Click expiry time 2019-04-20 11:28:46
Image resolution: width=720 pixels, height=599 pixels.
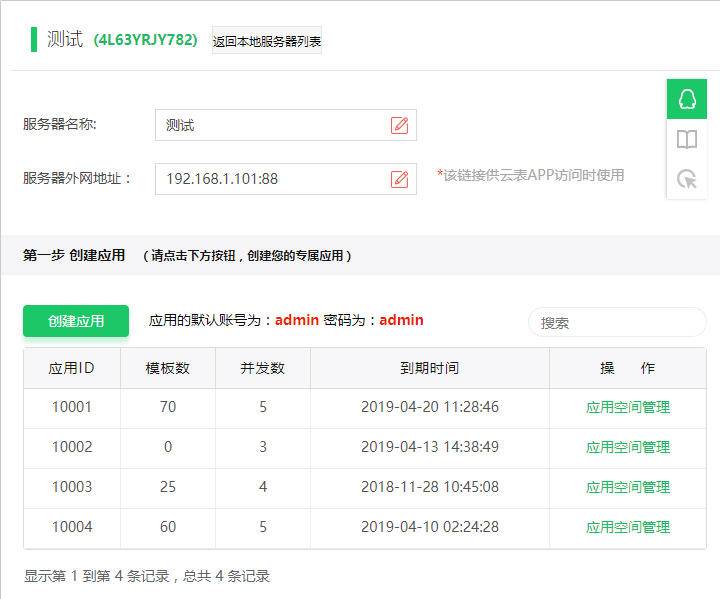430,407
